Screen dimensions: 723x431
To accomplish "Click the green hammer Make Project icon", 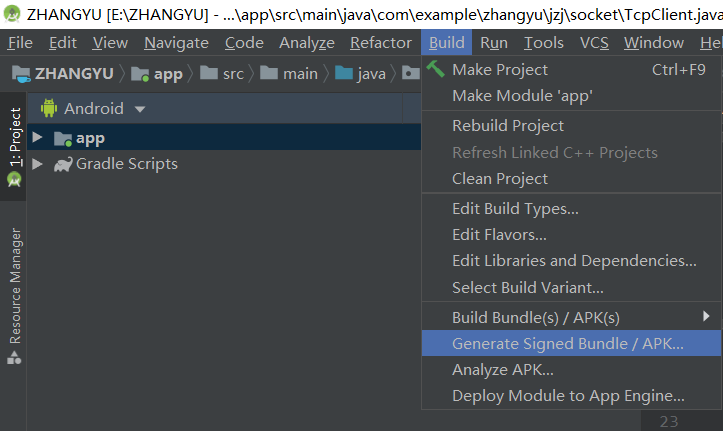I will pyautogui.click(x=435, y=69).
